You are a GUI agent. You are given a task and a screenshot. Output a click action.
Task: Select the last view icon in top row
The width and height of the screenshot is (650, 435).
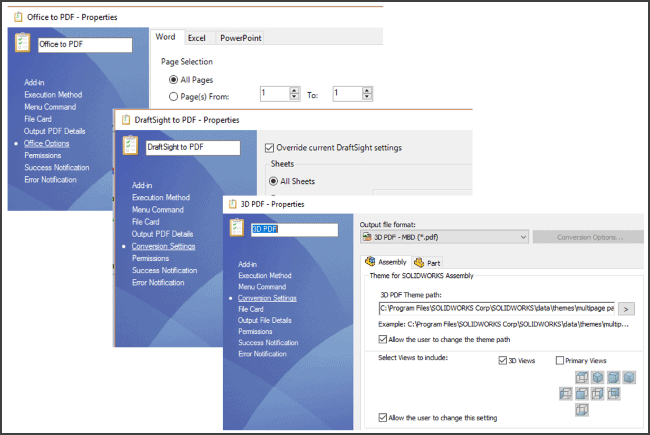coord(628,377)
